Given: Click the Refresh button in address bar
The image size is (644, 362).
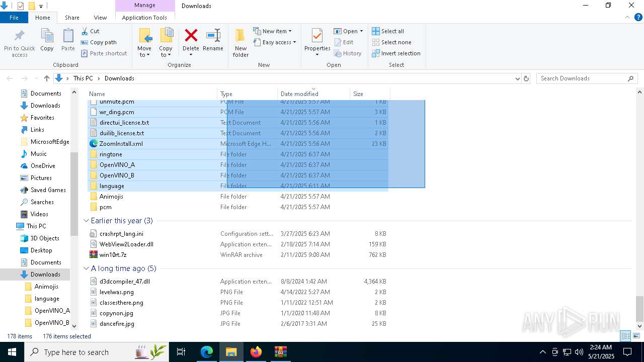Looking at the screenshot, I should 526,78.
